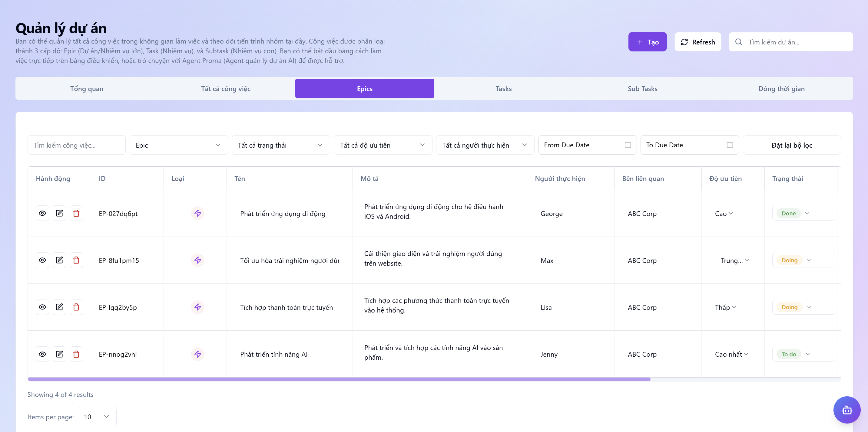Image resolution: width=868 pixels, height=432 pixels.
Task: Delete the epic EP-027dq6pt
Action: tap(76, 213)
